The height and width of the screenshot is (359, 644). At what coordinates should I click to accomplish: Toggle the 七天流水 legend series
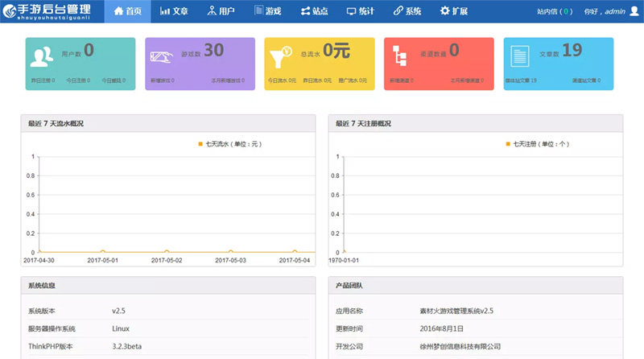tap(229, 143)
